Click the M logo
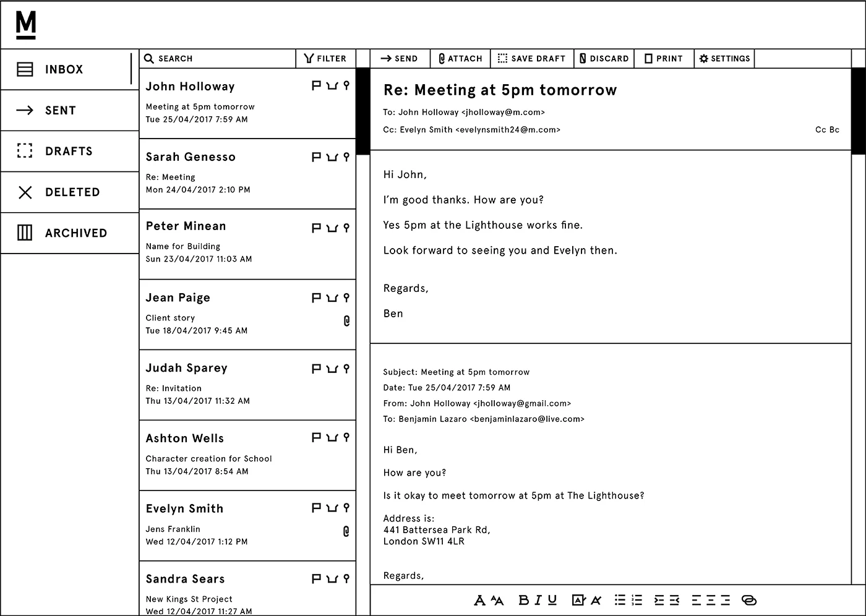The width and height of the screenshot is (866, 616). point(26,25)
